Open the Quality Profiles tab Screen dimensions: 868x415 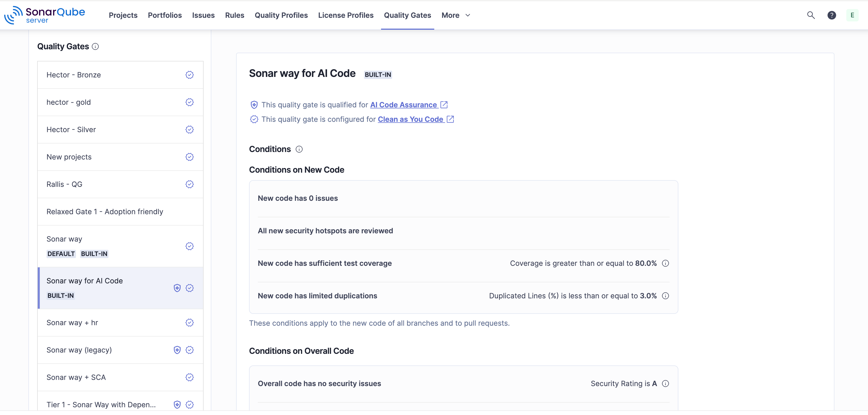pos(281,15)
